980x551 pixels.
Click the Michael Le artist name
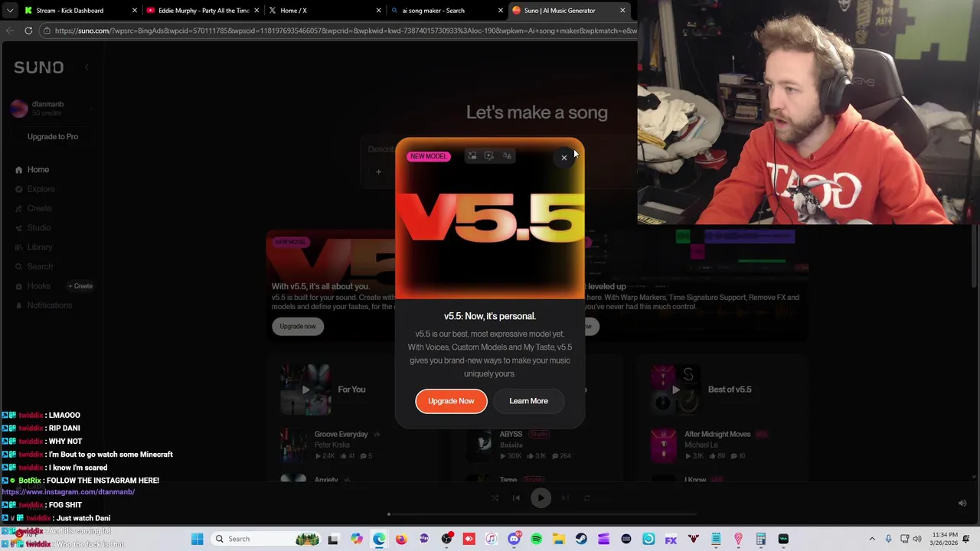[701, 445]
